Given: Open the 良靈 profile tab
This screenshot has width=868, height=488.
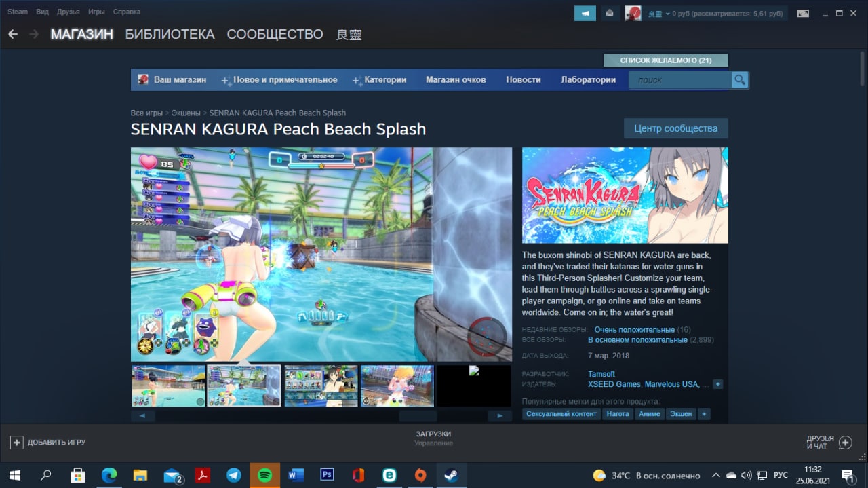Looking at the screenshot, I should coord(349,34).
